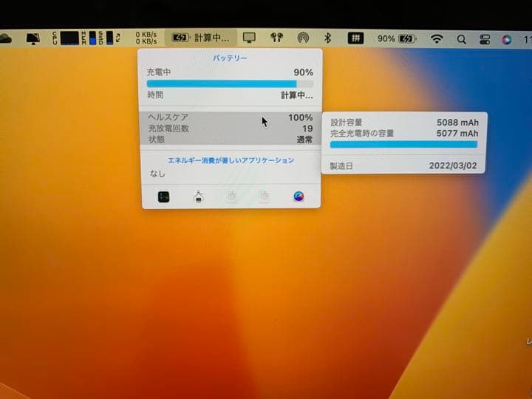Click the 5088 mAh value
This screenshot has height=399, width=532.
click(x=457, y=122)
